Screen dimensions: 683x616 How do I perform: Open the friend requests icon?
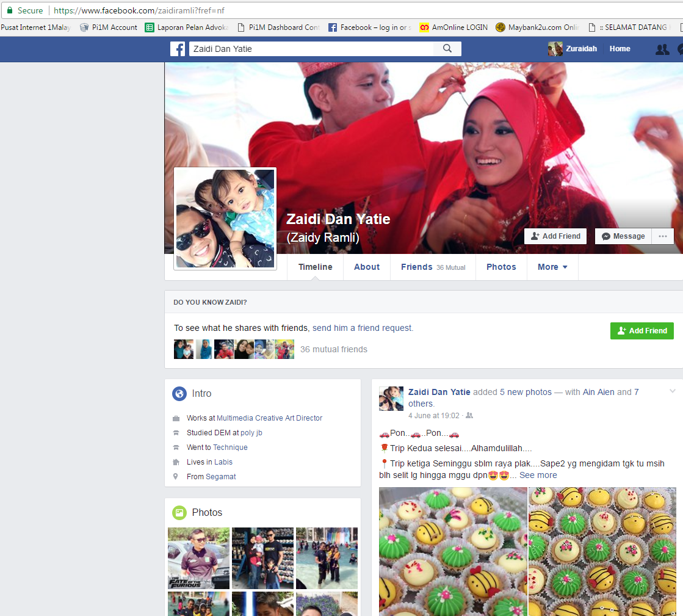tap(662, 49)
